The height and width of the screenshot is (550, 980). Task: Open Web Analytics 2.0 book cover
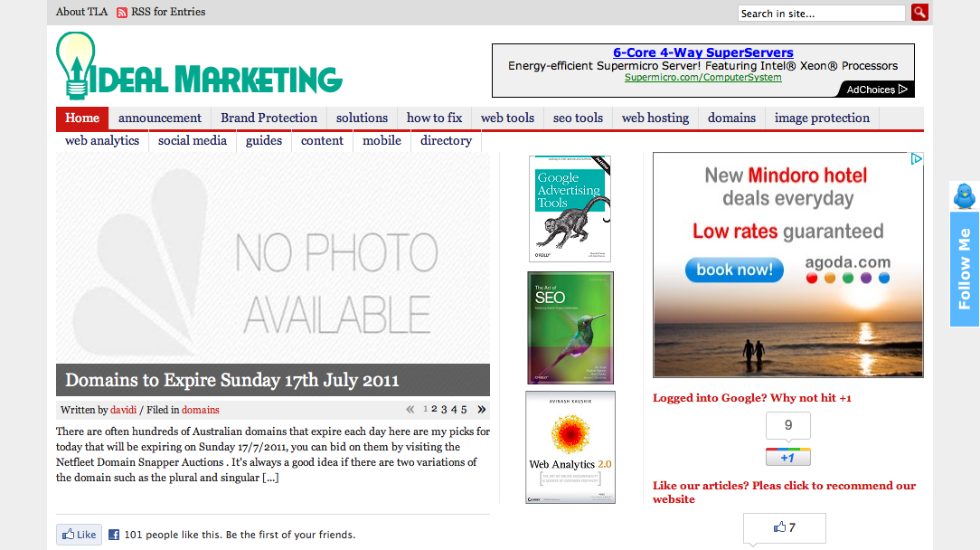click(570, 447)
